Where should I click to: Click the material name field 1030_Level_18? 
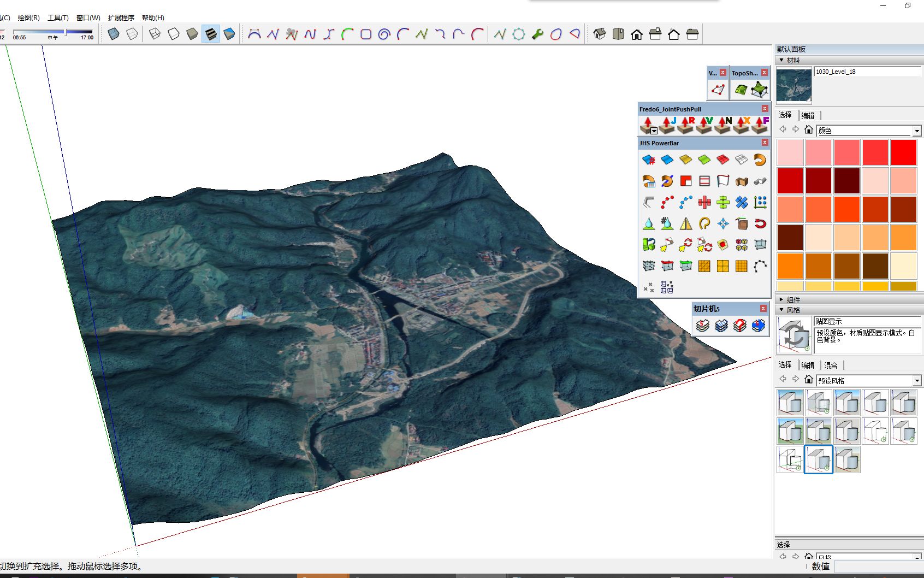867,72
